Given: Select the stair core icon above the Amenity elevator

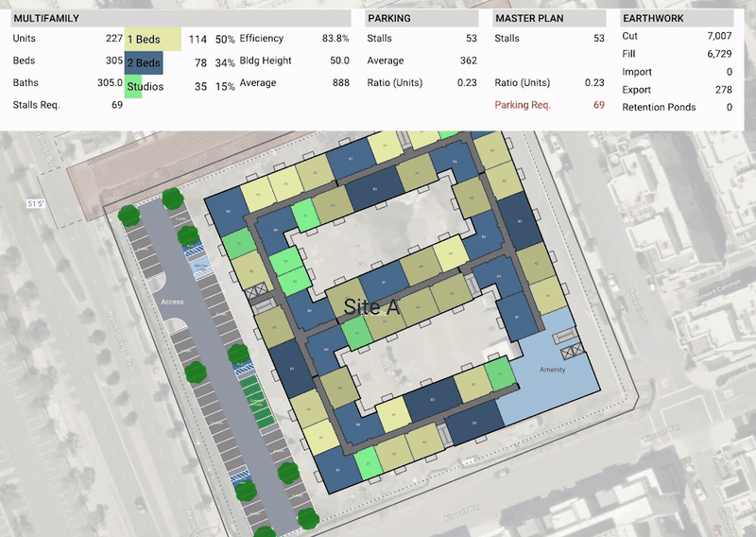Looking at the screenshot, I should click(564, 336).
